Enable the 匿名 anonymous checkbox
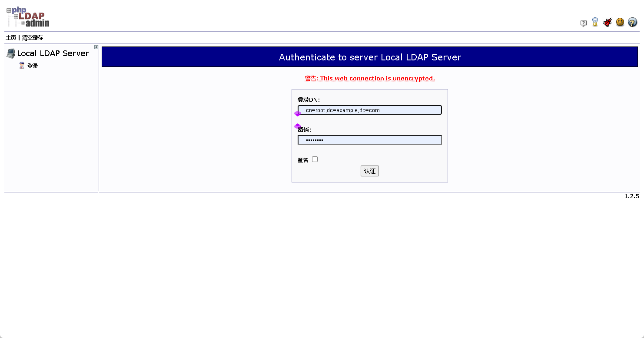Viewport: 644px width, 338px height. (x=315, y=159)
